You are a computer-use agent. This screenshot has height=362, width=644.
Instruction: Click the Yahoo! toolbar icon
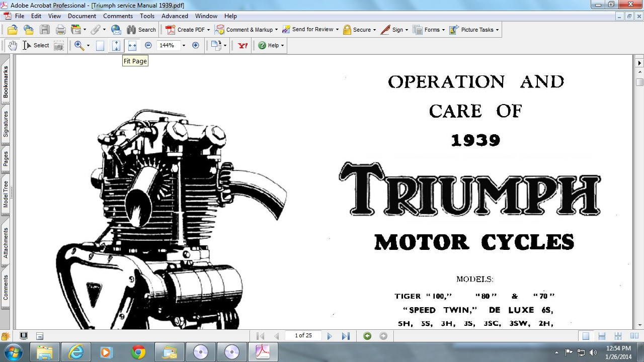click(243, 45)
